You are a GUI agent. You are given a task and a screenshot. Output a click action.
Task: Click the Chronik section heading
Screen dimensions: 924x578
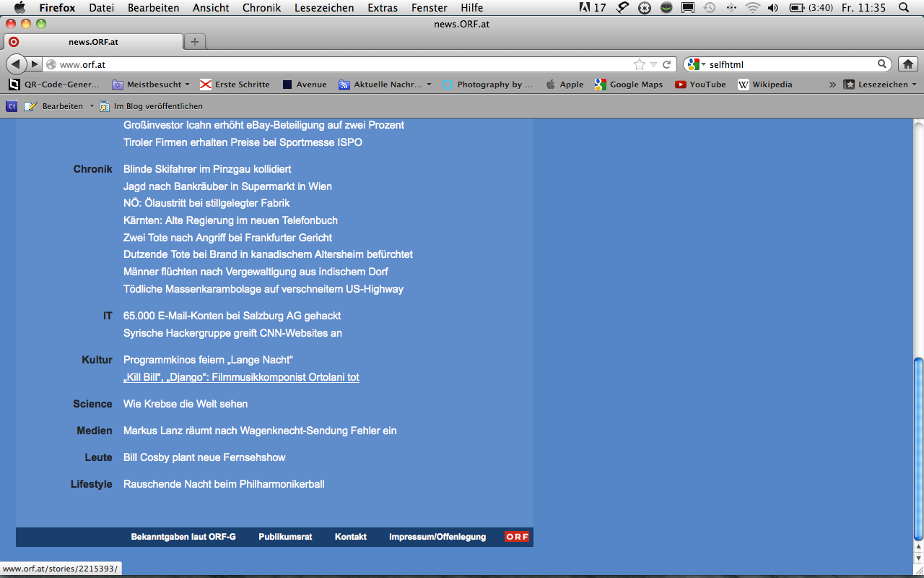click(93, 169)
